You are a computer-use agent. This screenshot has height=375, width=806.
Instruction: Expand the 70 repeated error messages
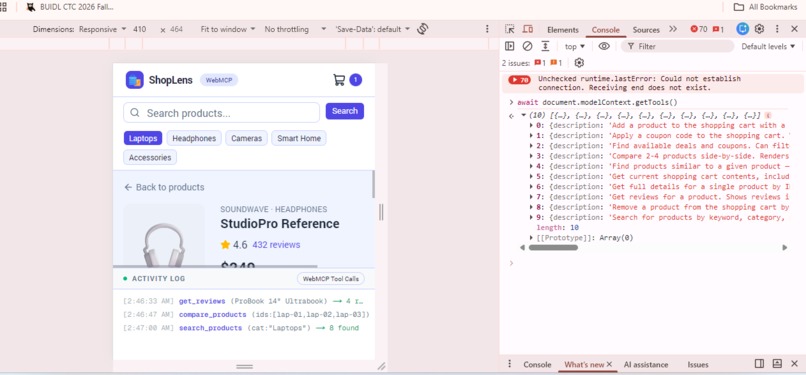tap(519, 80)
